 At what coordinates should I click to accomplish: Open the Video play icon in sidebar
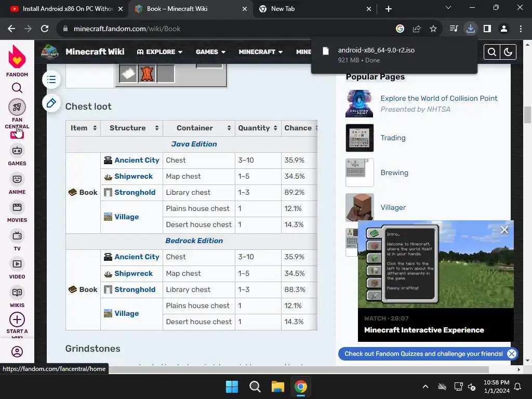click(x=17, y=264)
